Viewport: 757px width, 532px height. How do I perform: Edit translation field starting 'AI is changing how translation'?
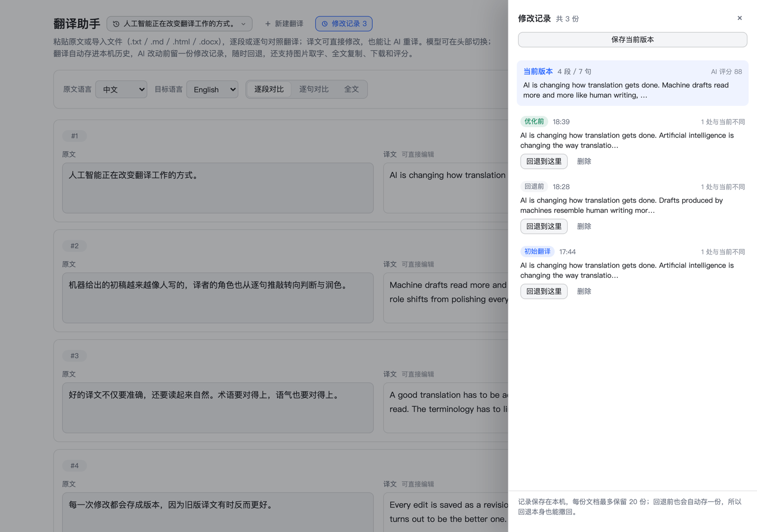(446, 188)
